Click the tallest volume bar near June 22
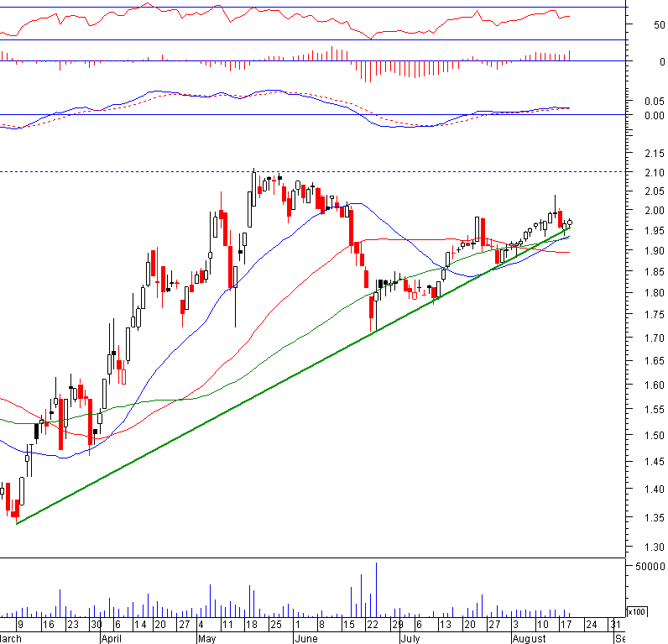The image size is (668, 644). point(376,590)
